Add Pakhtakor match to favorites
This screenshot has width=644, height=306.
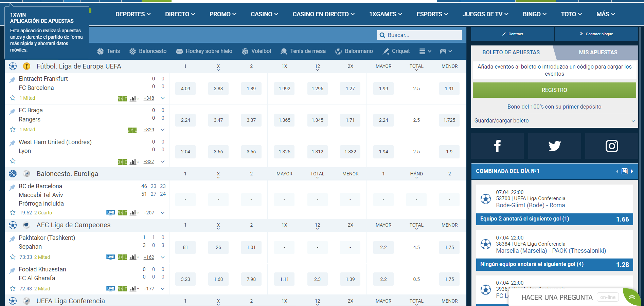13,257
